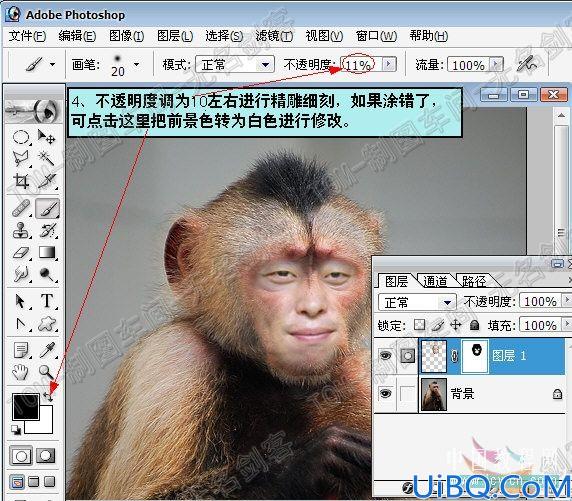Image resolution: width=572 pixels, height=501 pixels.
Task: Enable airbrush option in options bar
Action: 527,65
